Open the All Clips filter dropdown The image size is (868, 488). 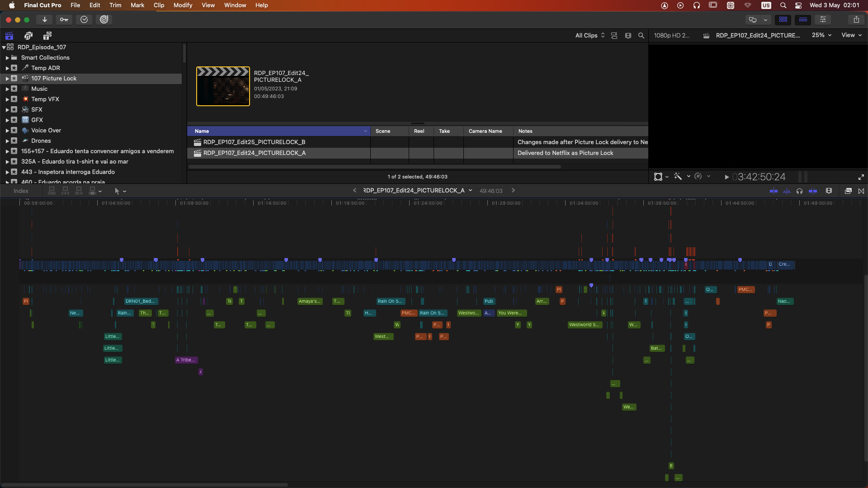(590, 35)
